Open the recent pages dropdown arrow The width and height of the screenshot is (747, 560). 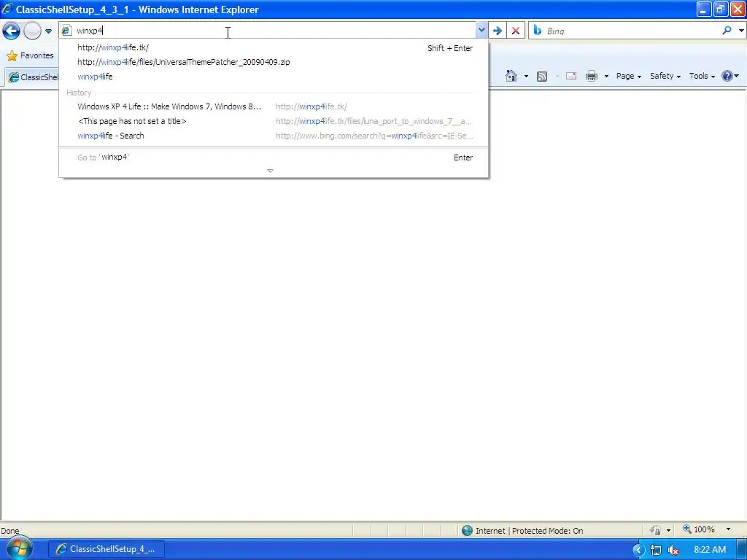point(48,31)
